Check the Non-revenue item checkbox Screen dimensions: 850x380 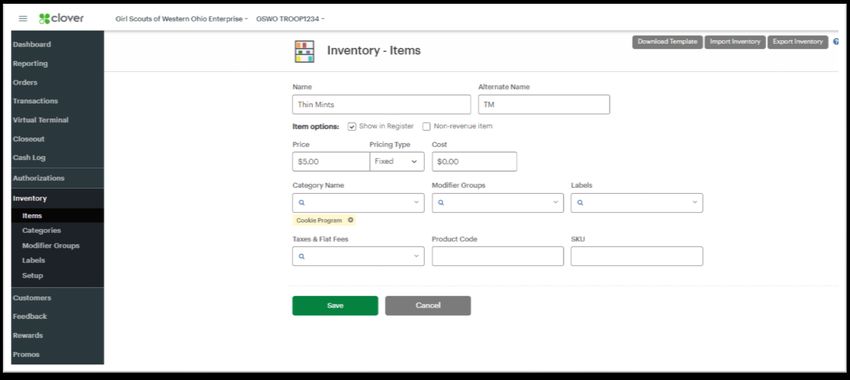coord(427,126)
